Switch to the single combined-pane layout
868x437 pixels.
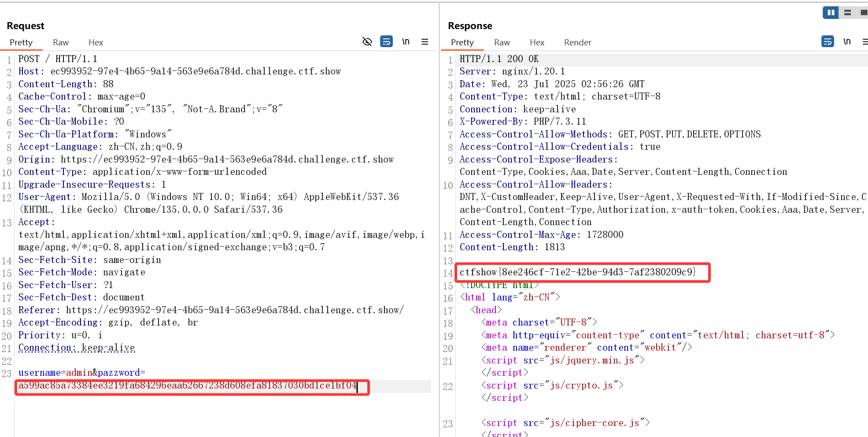tap(863, 13)
